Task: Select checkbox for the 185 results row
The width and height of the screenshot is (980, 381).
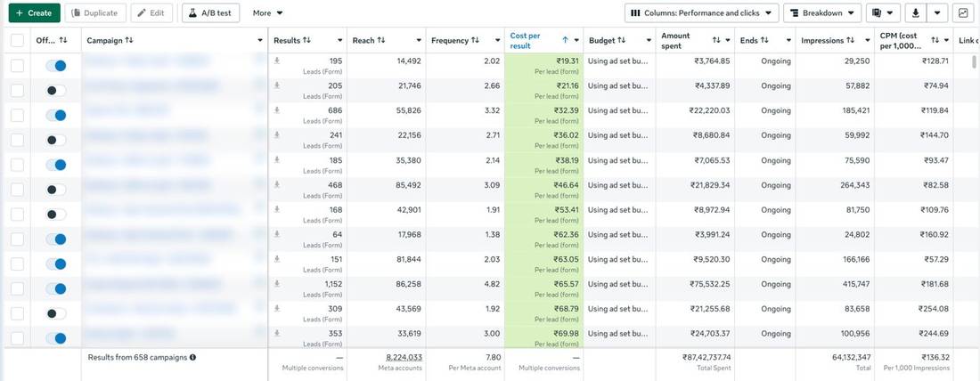Action: pos(18,165)
